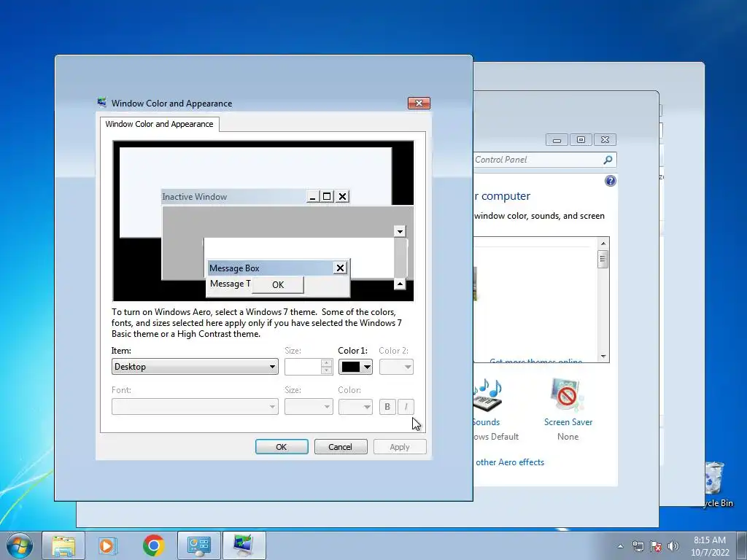Image resolution: width=747 pixels, height=560 pixels.
Task: Click the Window Color dialog title icon
Action: 102,102
